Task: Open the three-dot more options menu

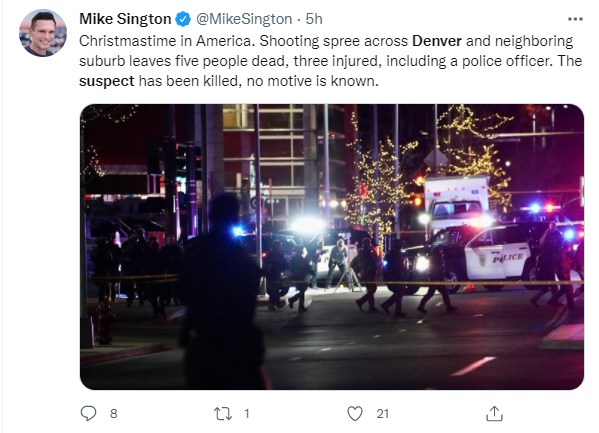Action: 575,19
